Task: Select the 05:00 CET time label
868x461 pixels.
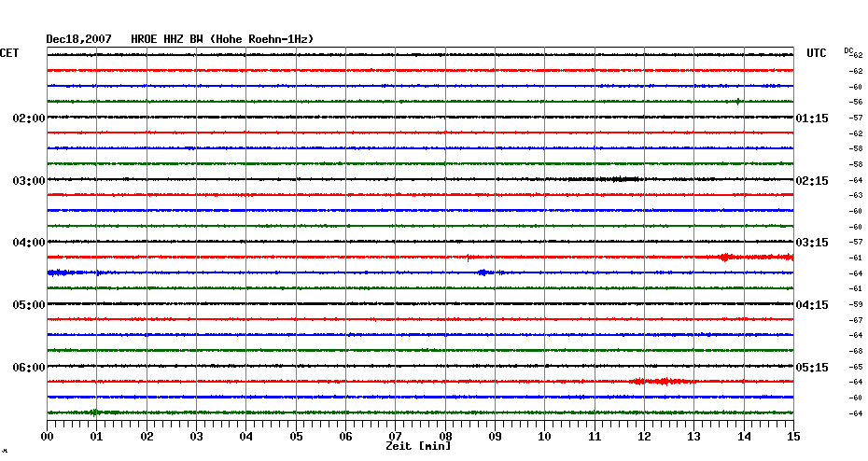Action: point(29,305)
